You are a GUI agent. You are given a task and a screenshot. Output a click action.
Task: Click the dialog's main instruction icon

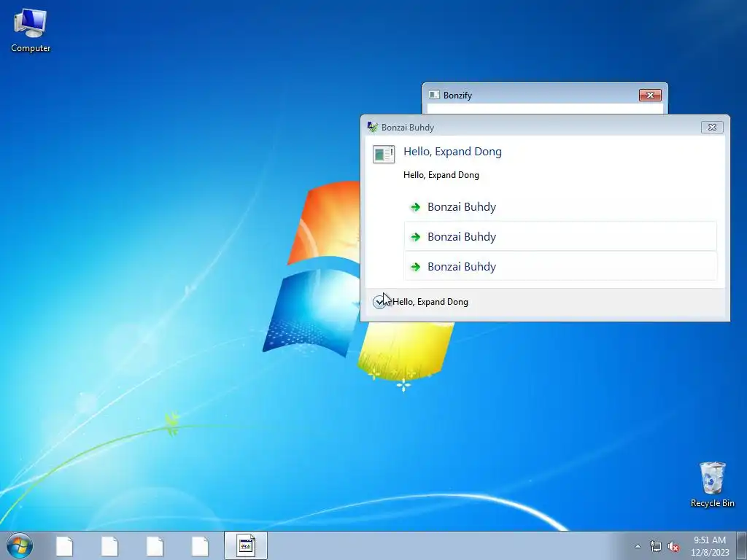pyautogui.click(x=384, y=155)
